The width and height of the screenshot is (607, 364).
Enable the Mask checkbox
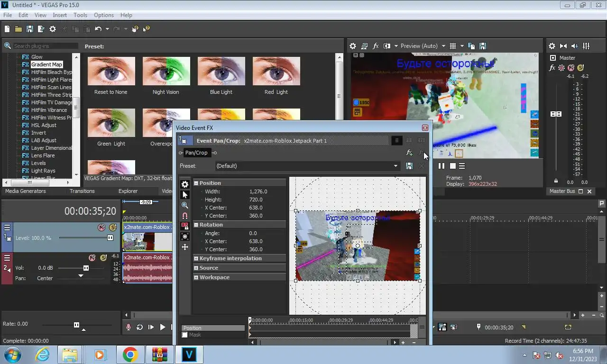pyautogui.click(x=185, y=335)
